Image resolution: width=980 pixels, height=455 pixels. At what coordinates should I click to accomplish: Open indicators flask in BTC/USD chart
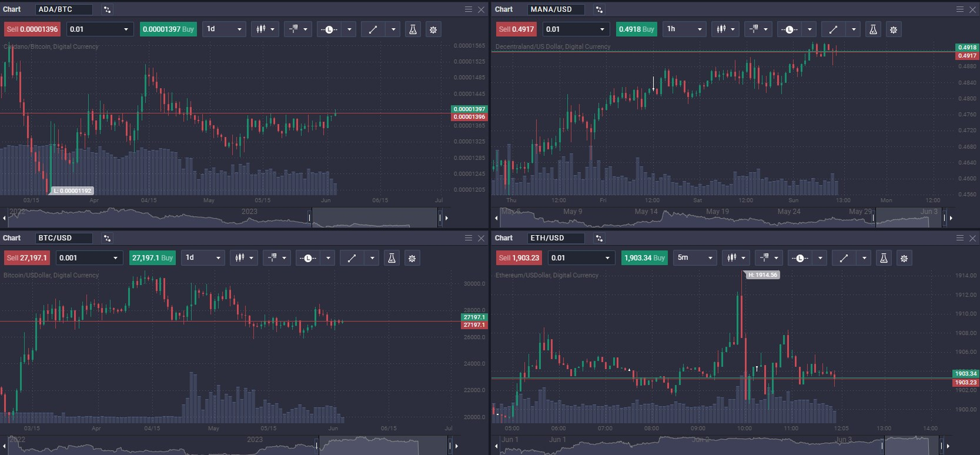(392, 258)
